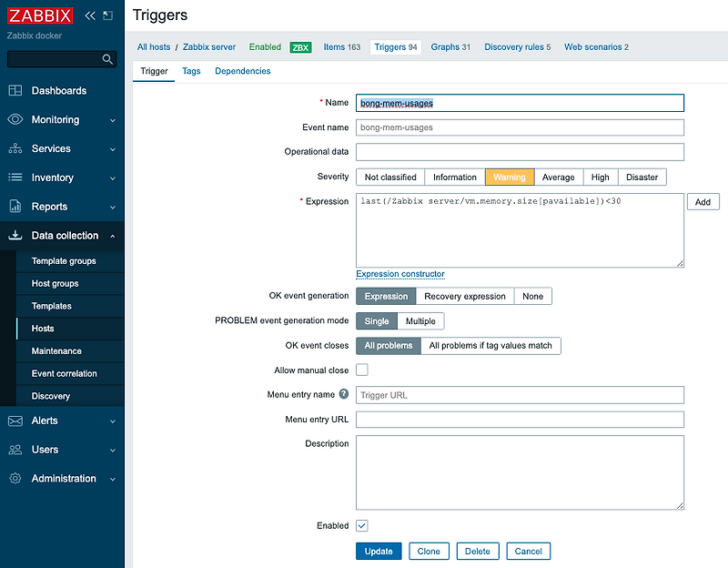Uncheck the Enabled checkbox
The height and width of the screenshot is (568, 728).
(x=361, y=525)
